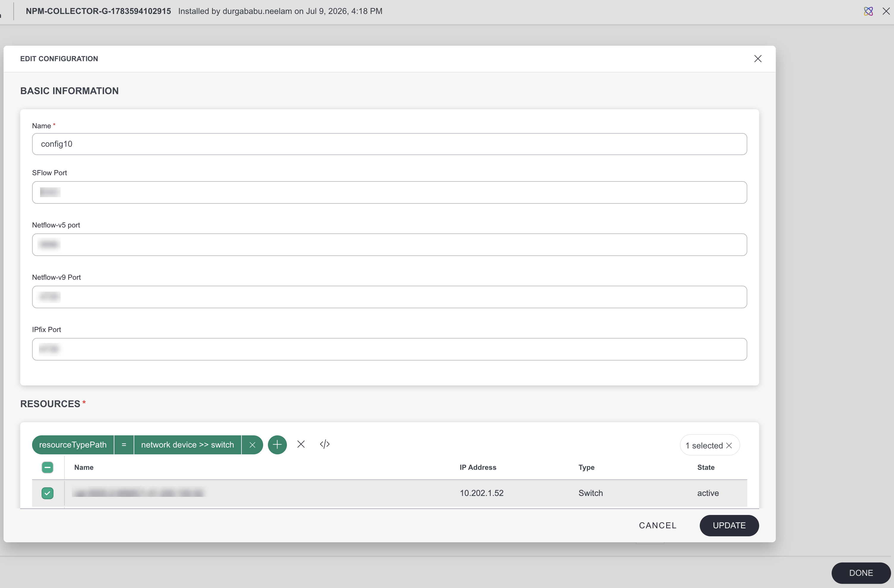This screenshot has width=894, height=588.
Task: Remove the resourceTypePath filter chip
Action: [x=252, y=445]
